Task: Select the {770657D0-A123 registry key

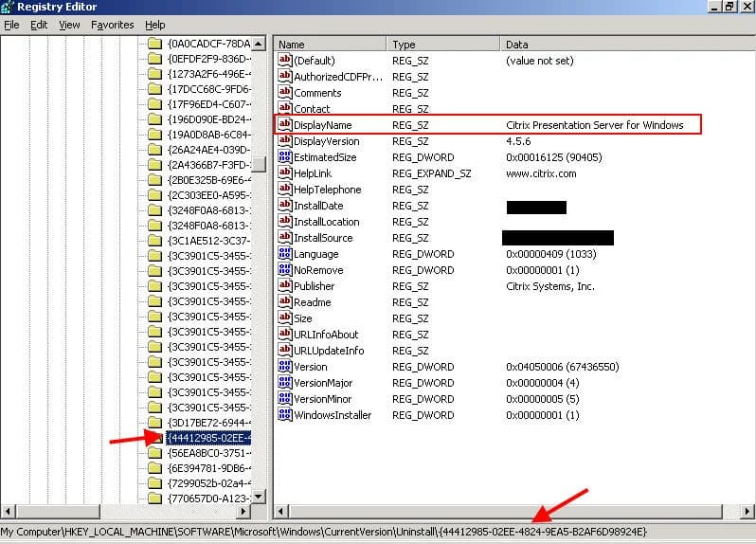Action: [x=209, y=499]
